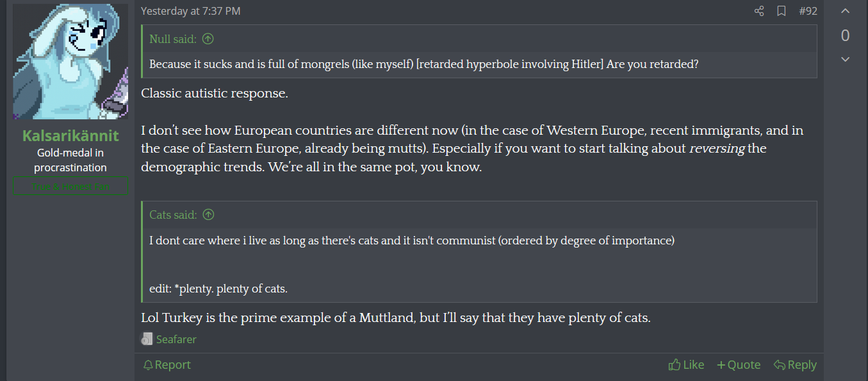Upvote the post with the up chevron
Image resolution: width=868 pixels, height=381 pixels.
click(845, 11)
